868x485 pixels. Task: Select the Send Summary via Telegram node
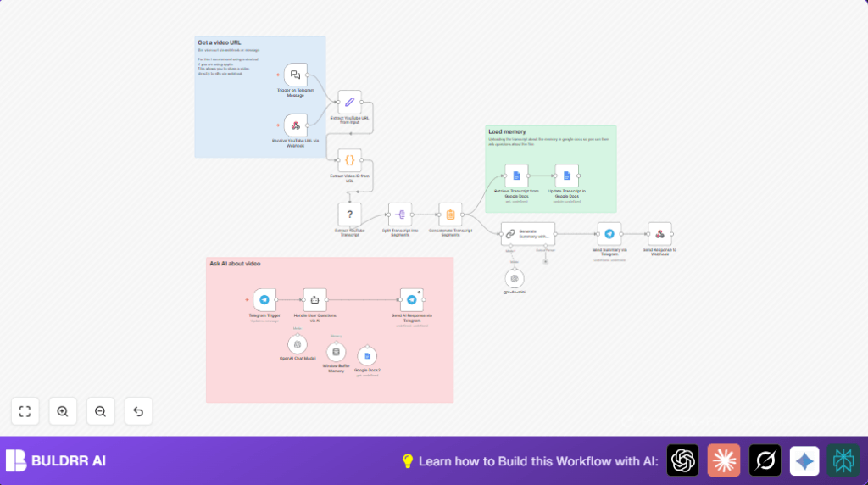point(609,234)
